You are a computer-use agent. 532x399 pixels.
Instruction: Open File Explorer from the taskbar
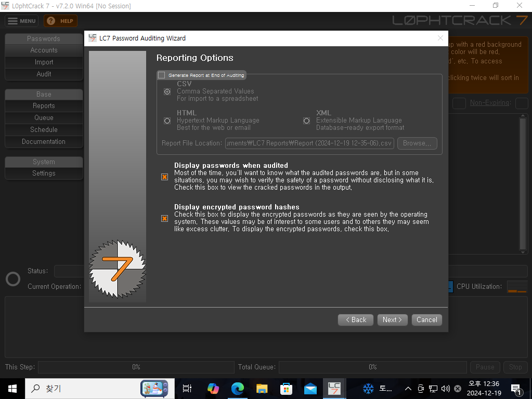coord(262,389)
